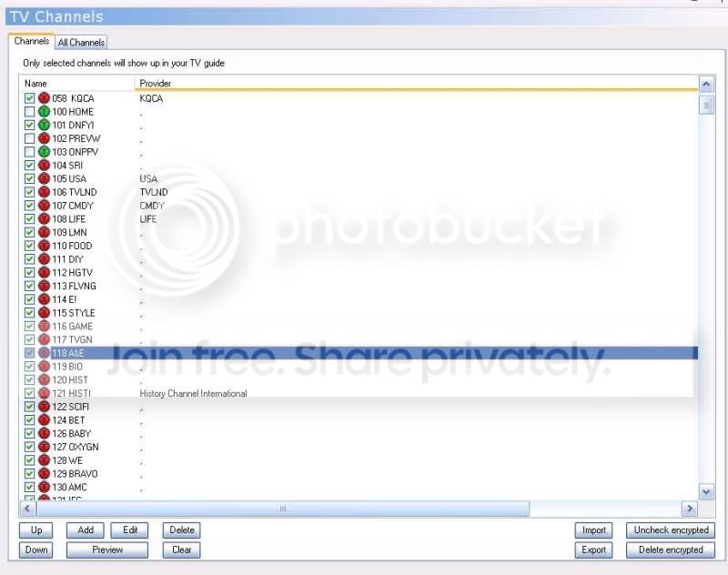Click Uncheck encrypted button
Viewport: 728px width, 575px height.
[x=671, y=530]
